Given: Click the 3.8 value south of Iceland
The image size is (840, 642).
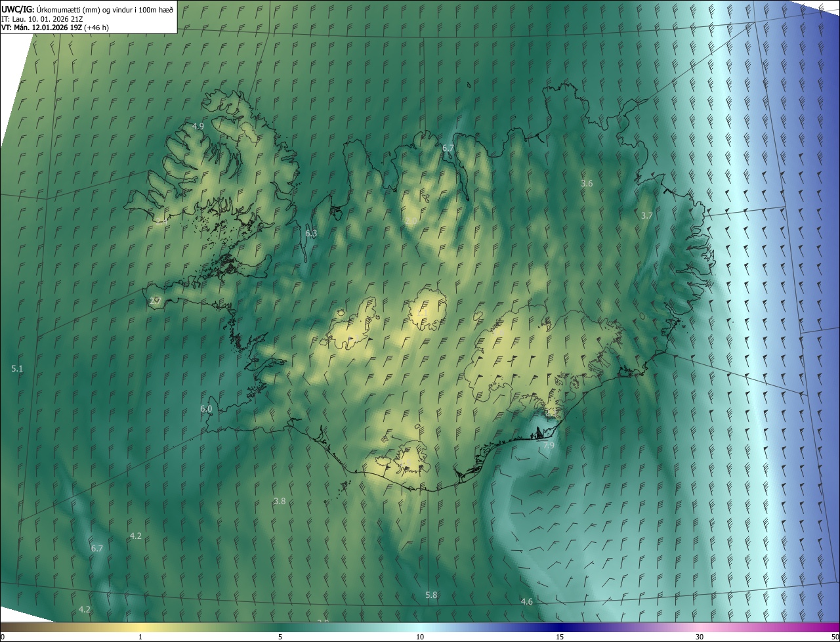Looking at the screenshot, I should pos(280,502).
